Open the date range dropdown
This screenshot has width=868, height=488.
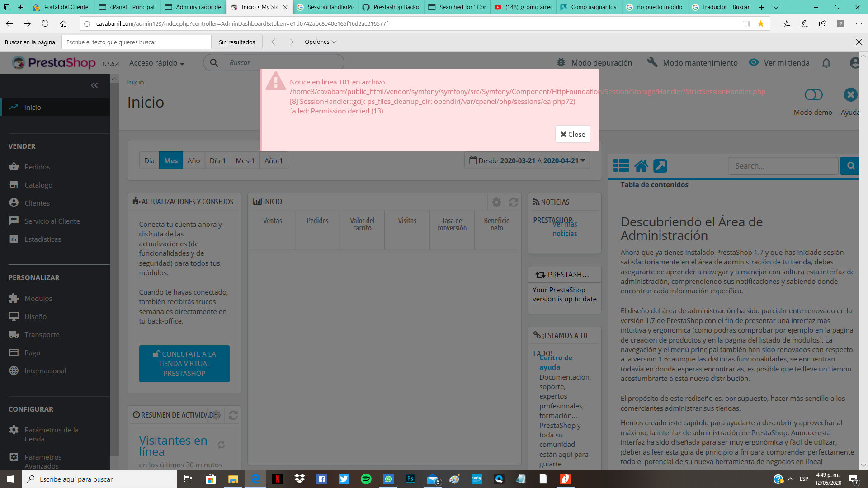(527, 160)
